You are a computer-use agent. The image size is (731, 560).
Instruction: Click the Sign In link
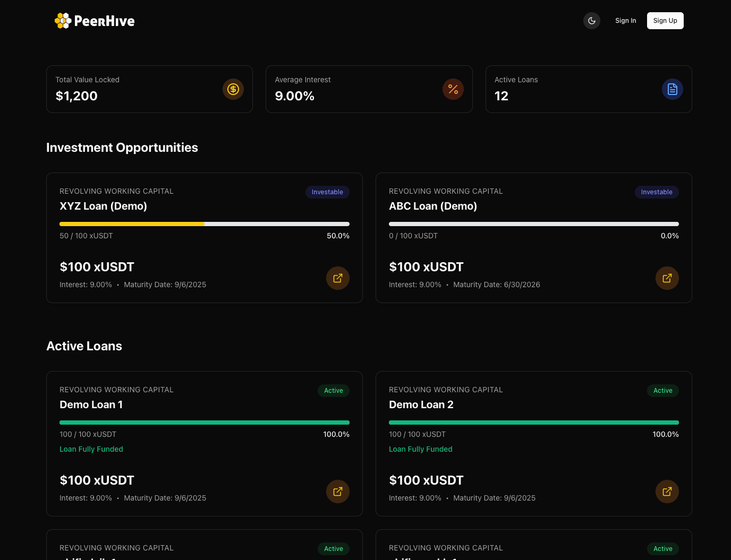[626, 20]
